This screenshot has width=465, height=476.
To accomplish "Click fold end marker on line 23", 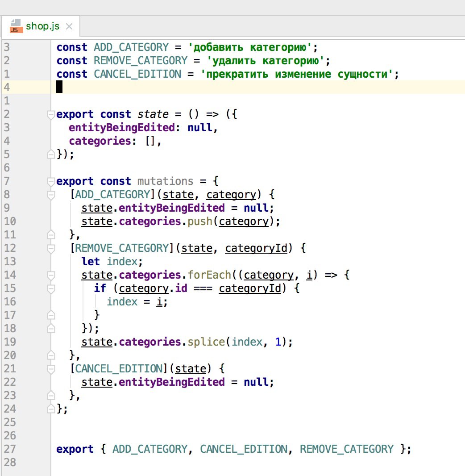I will pyautogui.click(x=51, y=396).
